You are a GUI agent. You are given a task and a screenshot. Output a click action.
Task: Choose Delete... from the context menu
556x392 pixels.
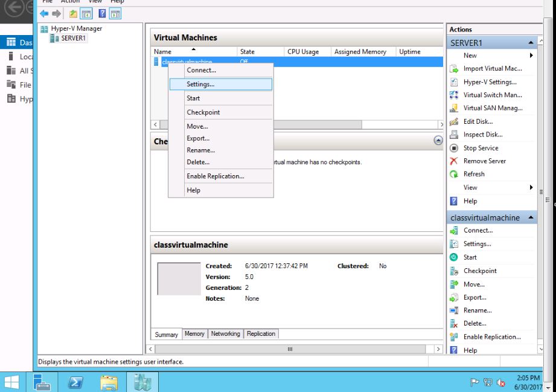[x=221, y=162]
